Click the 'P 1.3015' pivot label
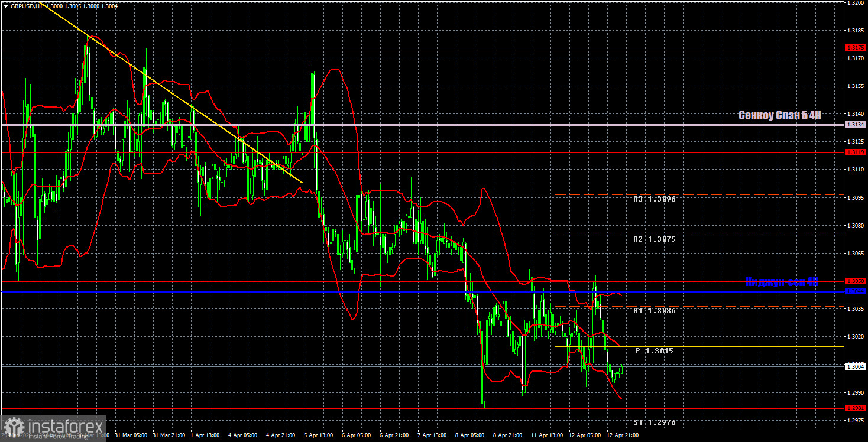The height and width of the screenshot is (442, 868). click(x=655, y=351)
